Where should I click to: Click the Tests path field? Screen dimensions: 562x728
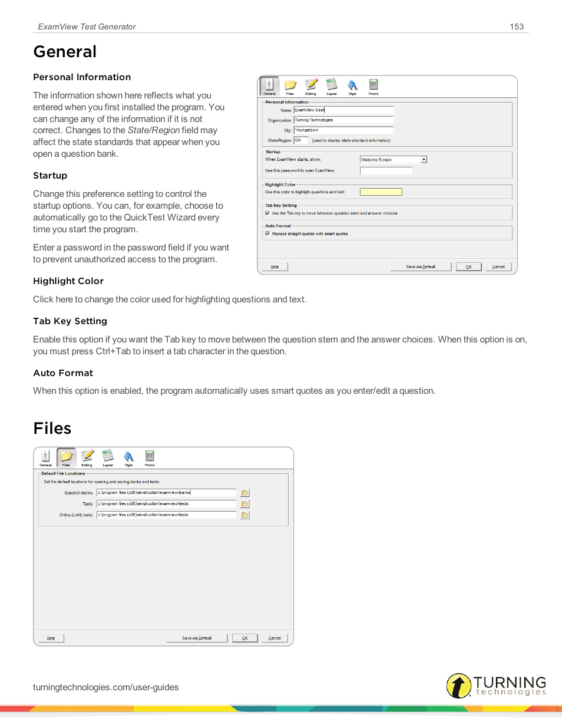click(167, 504)
